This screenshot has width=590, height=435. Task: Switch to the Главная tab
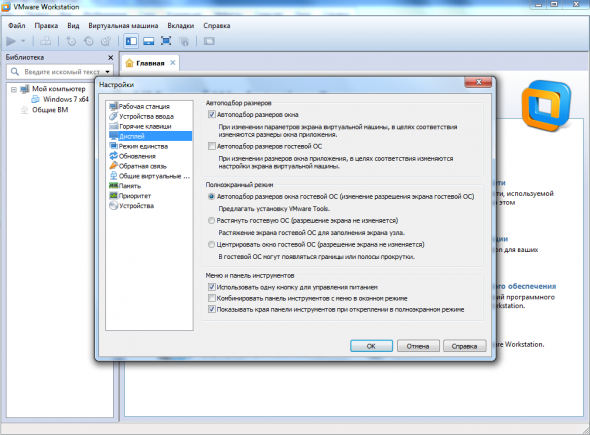[x=150, y=63]
